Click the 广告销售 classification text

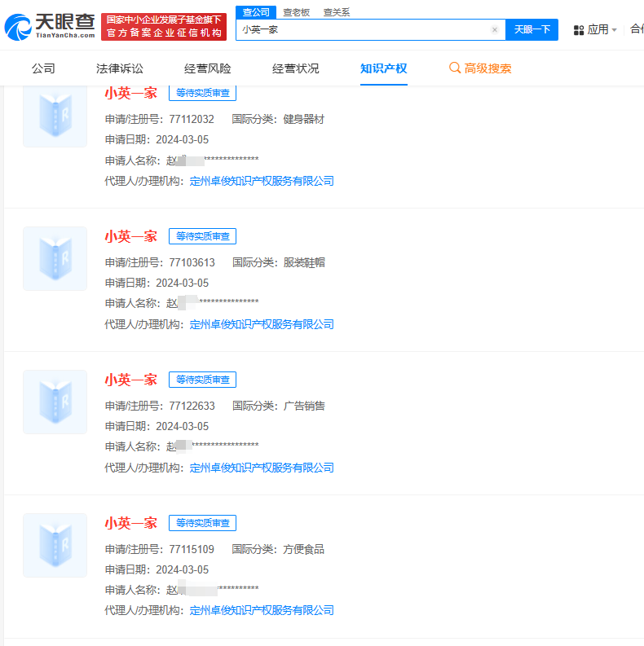304,406
